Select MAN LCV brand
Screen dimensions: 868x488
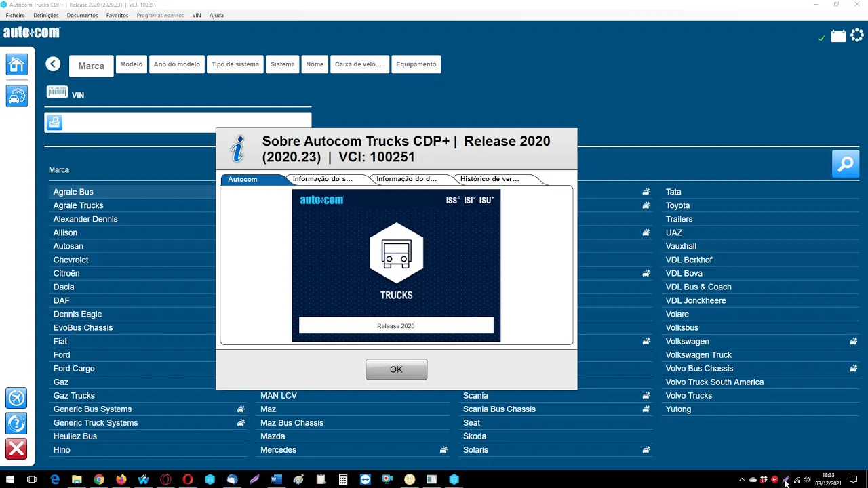pos(279,395)
